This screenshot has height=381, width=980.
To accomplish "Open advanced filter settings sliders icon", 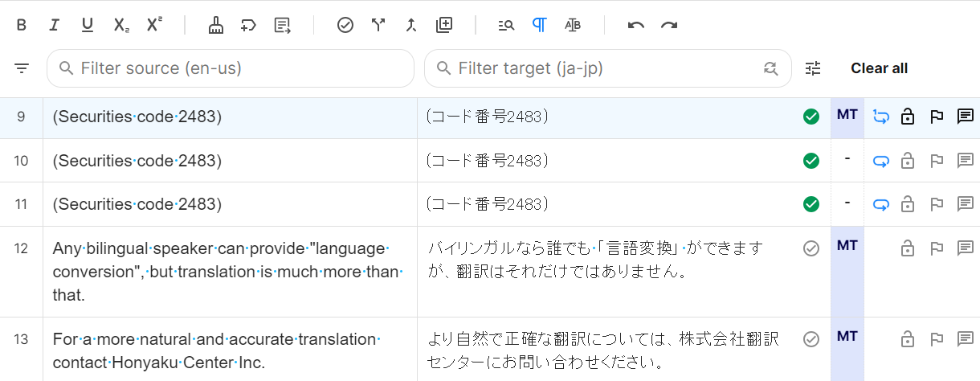I will click(814, 68).
